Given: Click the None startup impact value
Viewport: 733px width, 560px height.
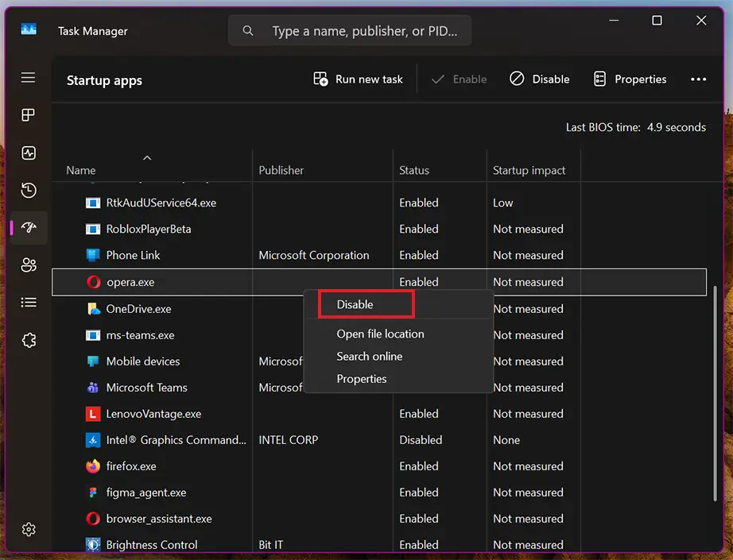Looking at the screenshot, I should click(506, 440).
